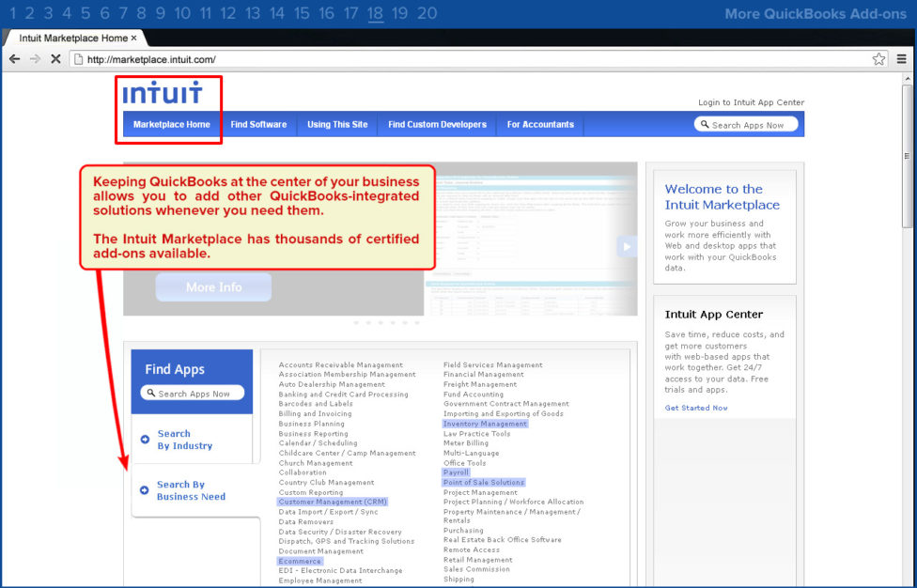Stop the page loading with the X button
This screenshot has width=917, height=588.
click(x=55, y=59)
